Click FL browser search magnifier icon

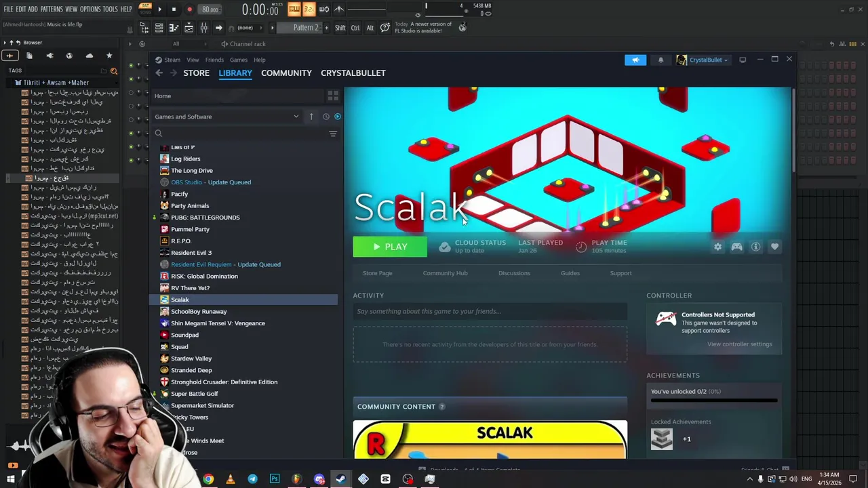click(x=114, y=70)
